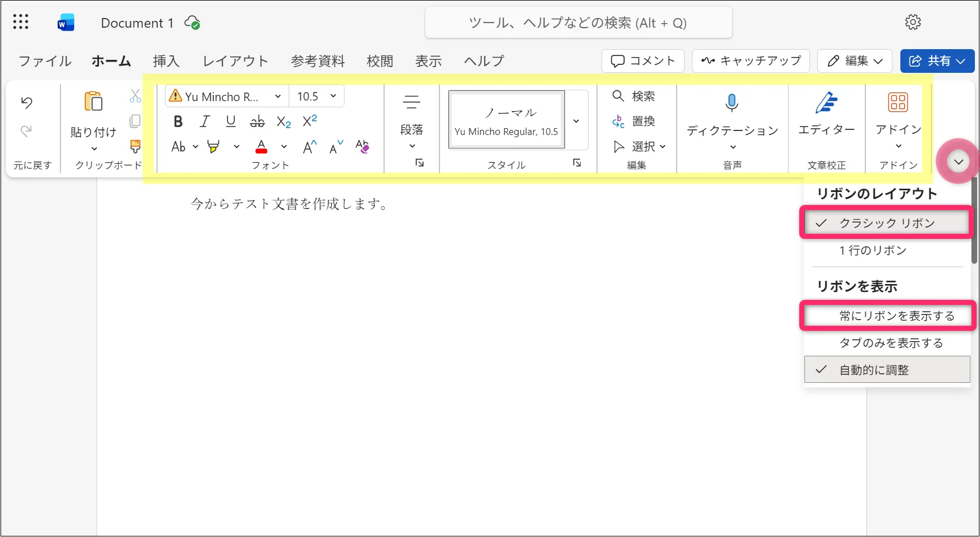
Task: Enable 常にリボンを表示する option
Action: coord(896,316)
